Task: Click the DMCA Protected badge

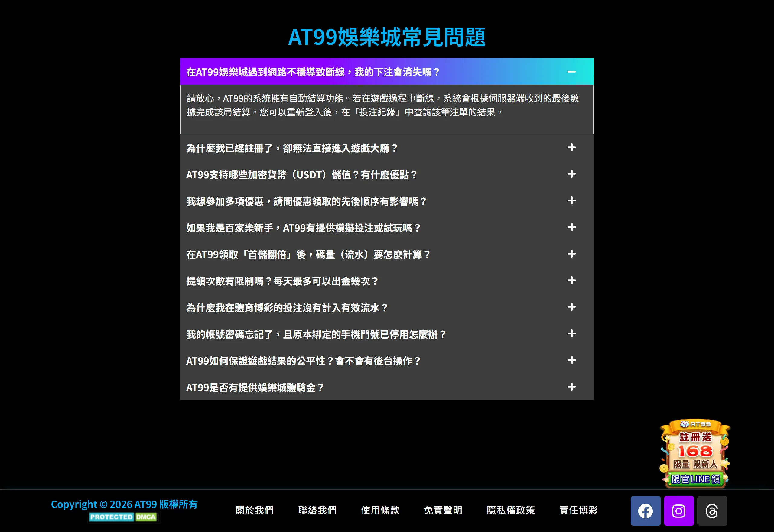Action: (123, 517)
